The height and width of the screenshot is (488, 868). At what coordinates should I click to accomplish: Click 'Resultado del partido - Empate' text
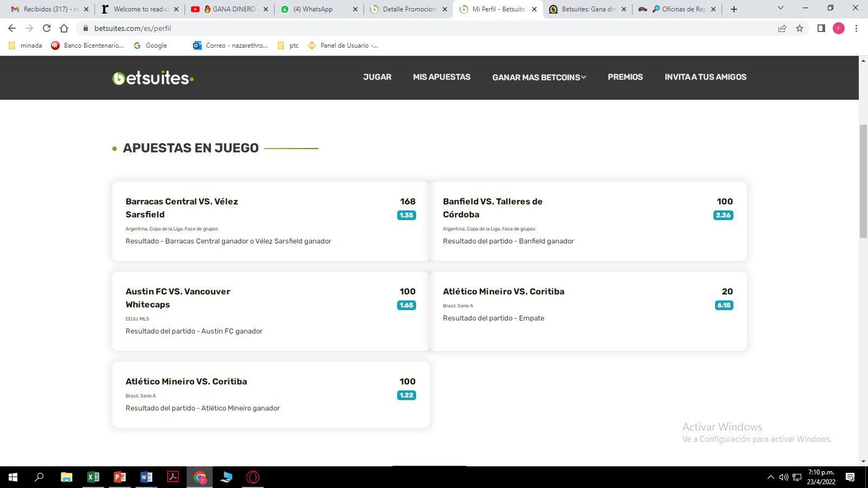point(494,318)
